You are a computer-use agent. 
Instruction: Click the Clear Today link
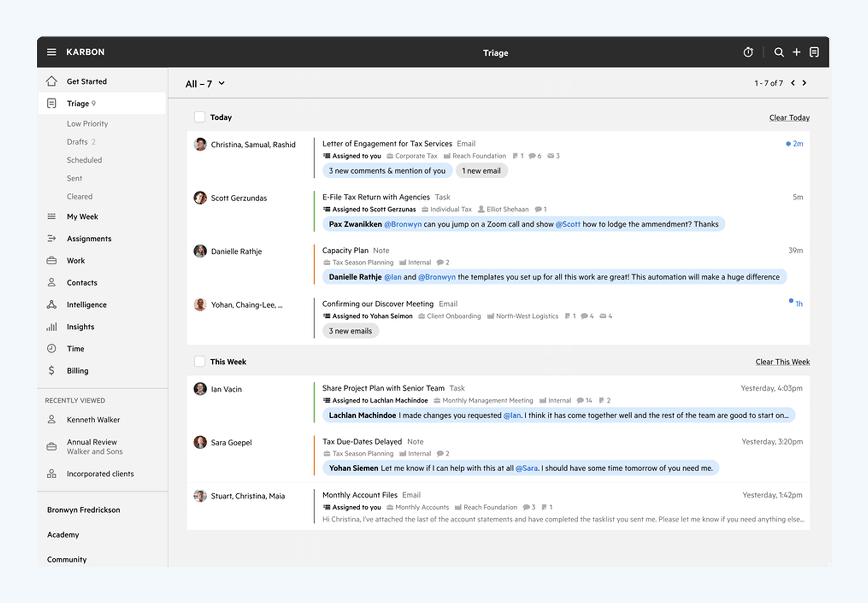(x=790, y=117)
